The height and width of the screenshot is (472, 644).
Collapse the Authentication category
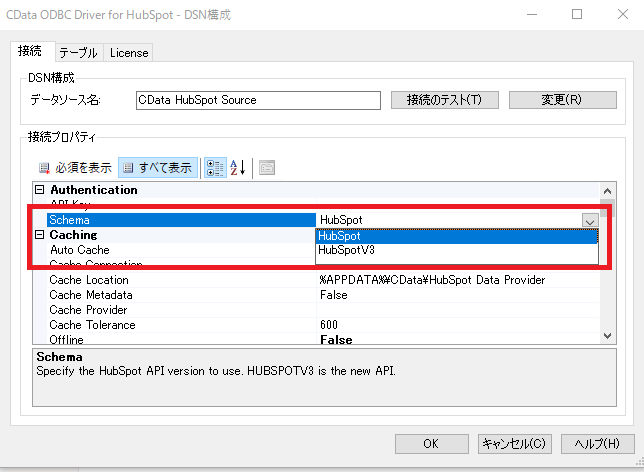click(x=39, y=190)
